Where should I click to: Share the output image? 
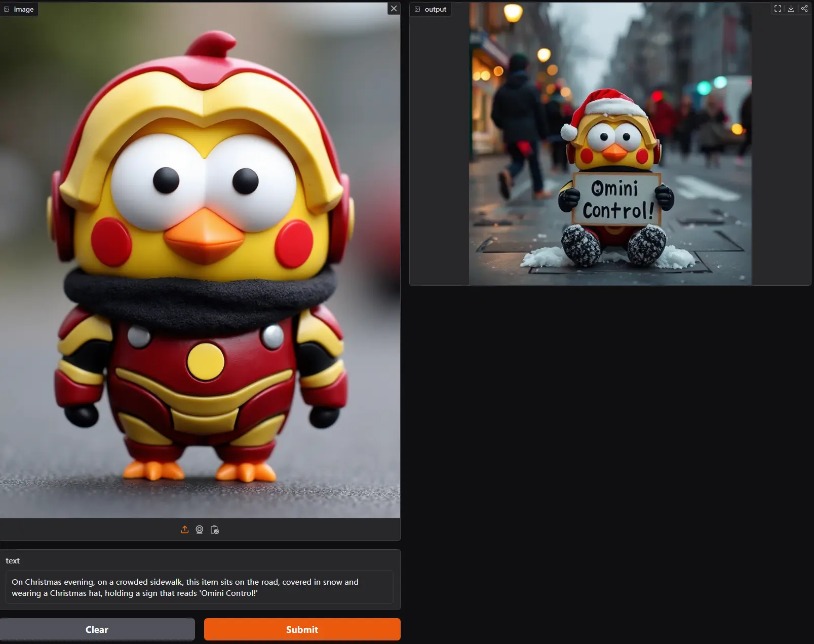pyautogui.click(x=804, y=9)
